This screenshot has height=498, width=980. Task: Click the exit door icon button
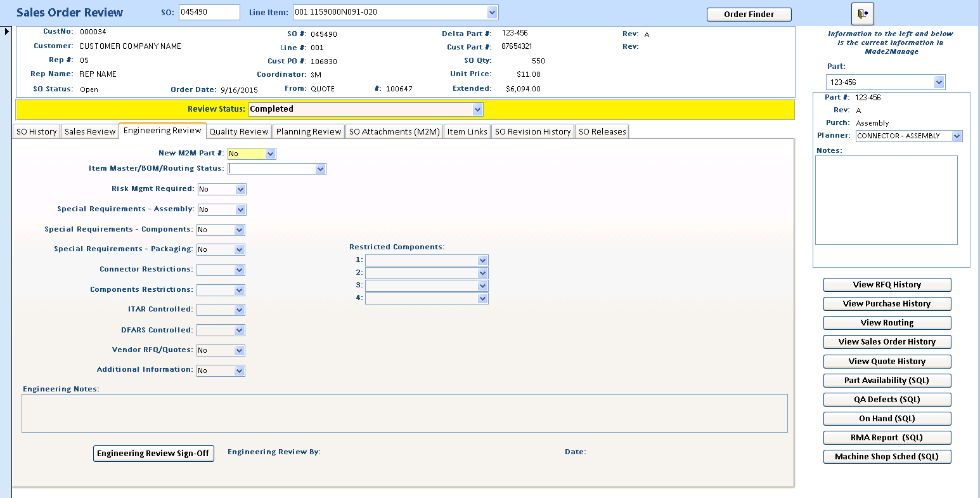point(862,13)
